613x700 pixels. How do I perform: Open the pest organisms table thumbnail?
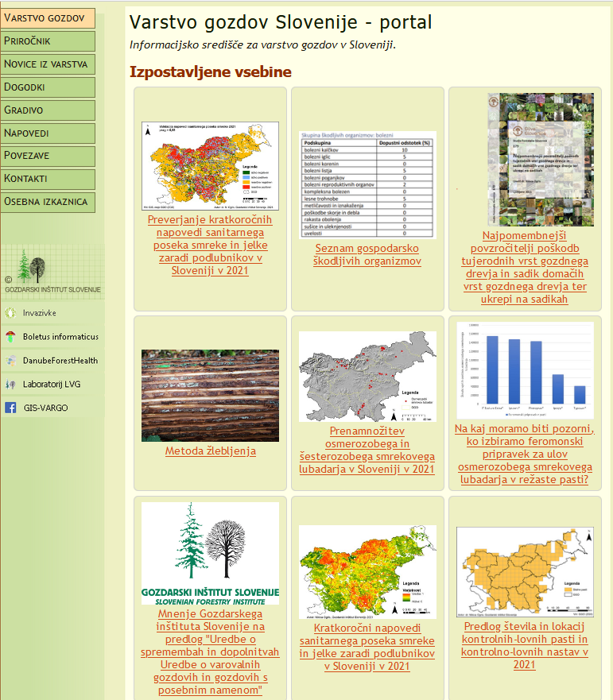coord(367,185)
